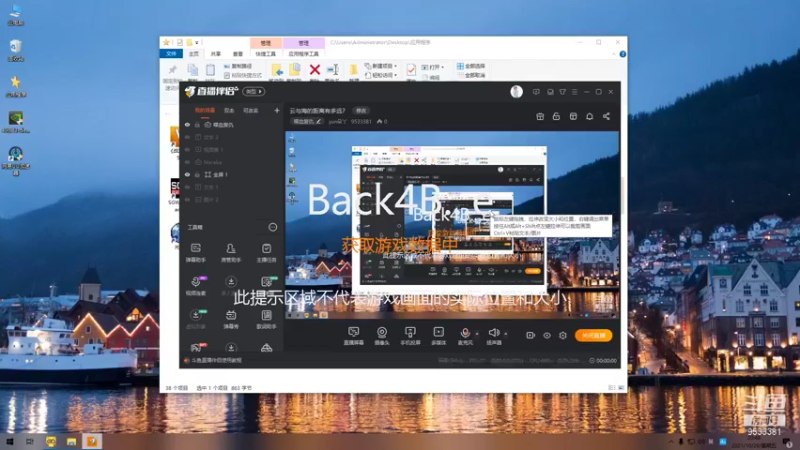Screen dimensions: 800x450
Task: Click the Explorer help question mark icon
Action: pyautogui.click(x=622, y=54)
